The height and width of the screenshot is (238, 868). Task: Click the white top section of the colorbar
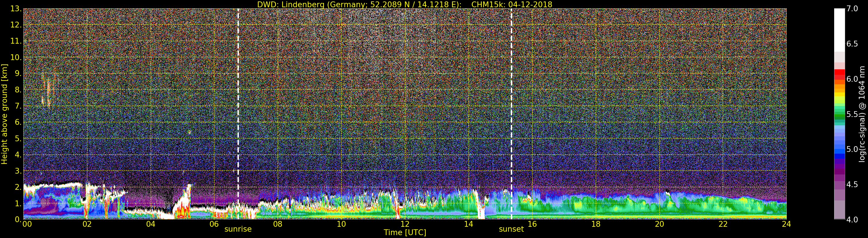point(839,30)
